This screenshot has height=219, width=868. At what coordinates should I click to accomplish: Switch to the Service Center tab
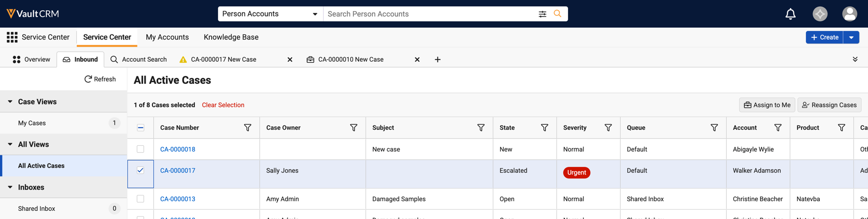coord(107,37)
